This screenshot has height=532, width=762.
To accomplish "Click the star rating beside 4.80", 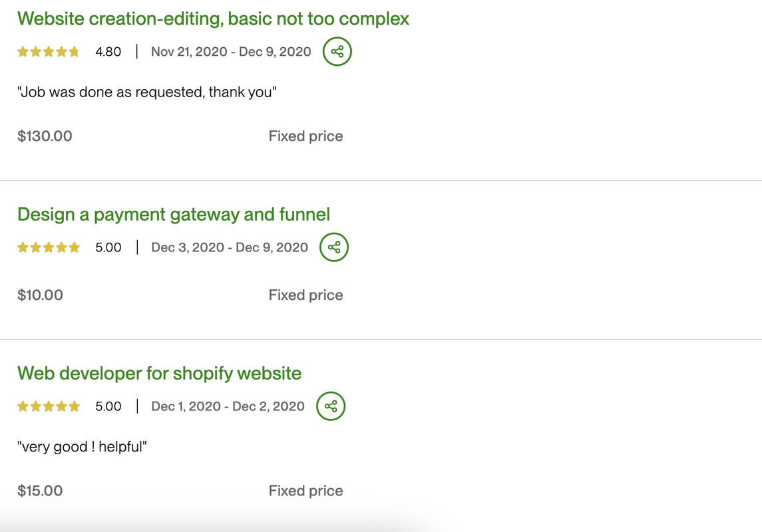I will [49, 52].
